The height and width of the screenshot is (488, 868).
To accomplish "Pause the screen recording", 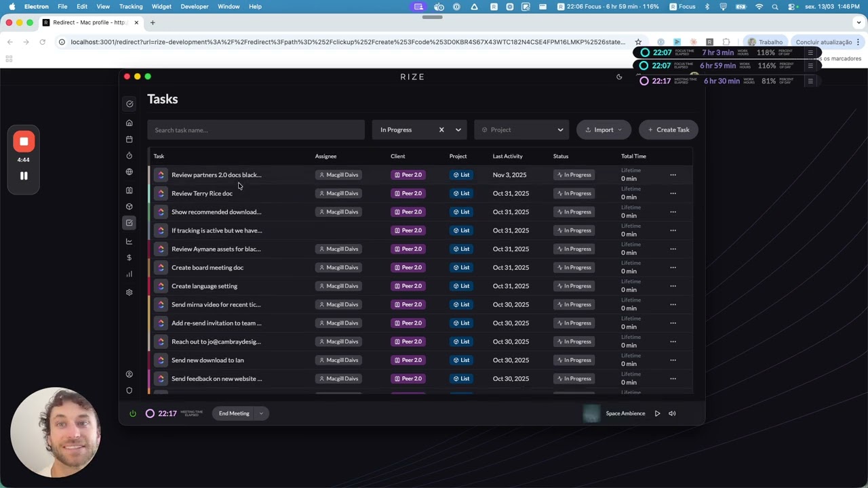I will pos(24,176).
